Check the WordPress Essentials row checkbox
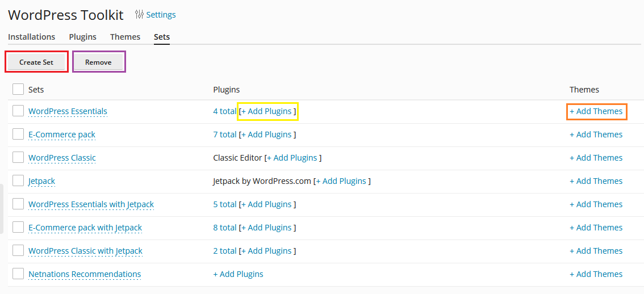Screen dimensions: 644x294 point(18,111)
